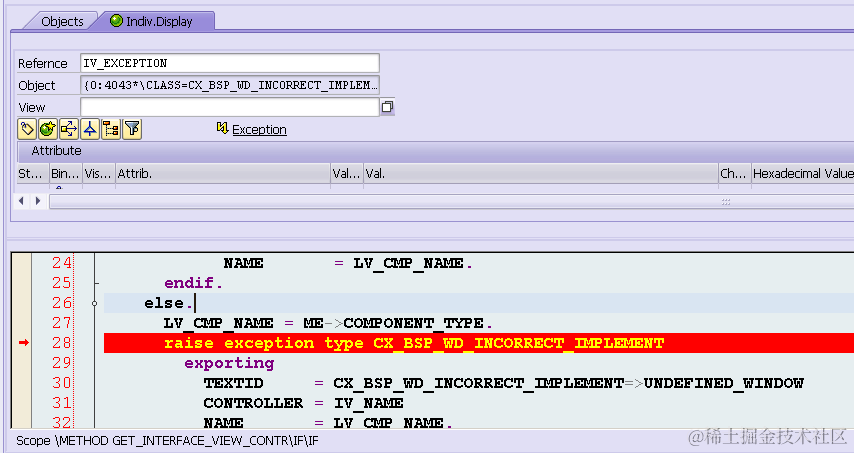
Task: Click line number 28 in the gutter
Action: (x=62, y=343)
